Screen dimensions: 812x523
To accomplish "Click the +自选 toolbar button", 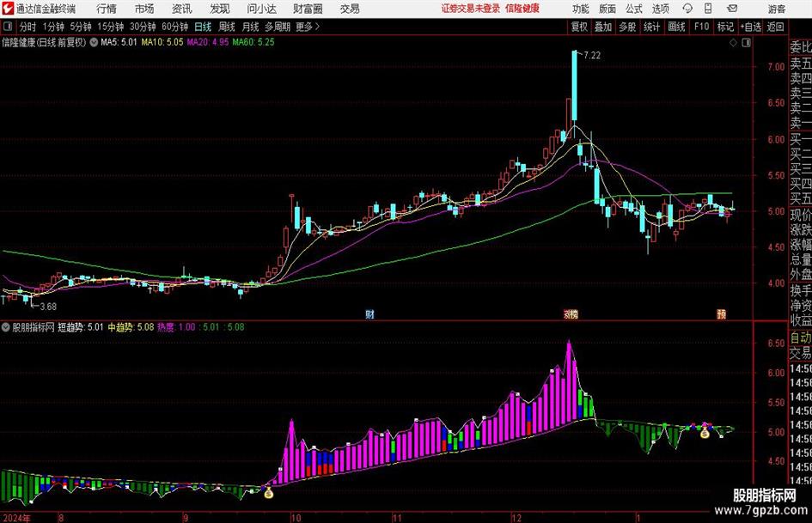I will click(751, 27).
